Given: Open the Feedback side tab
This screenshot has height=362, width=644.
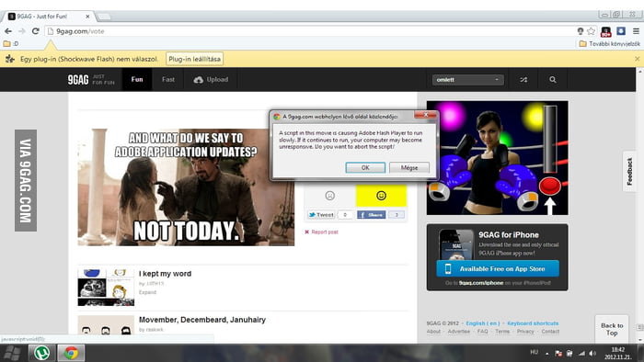Looking at the screenshot, I should pos(629,172).
